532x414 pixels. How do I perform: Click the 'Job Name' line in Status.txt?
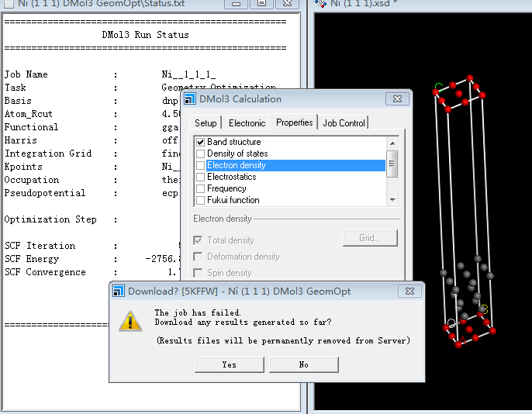[x=109, y=74]
